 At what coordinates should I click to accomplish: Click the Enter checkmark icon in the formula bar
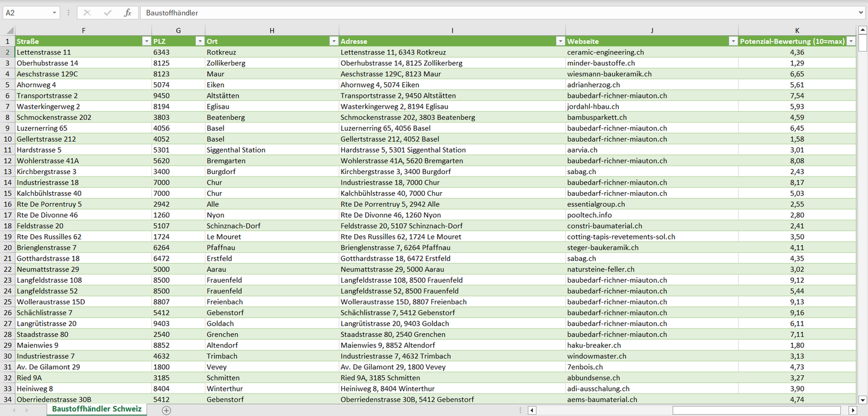click(108, 13)
